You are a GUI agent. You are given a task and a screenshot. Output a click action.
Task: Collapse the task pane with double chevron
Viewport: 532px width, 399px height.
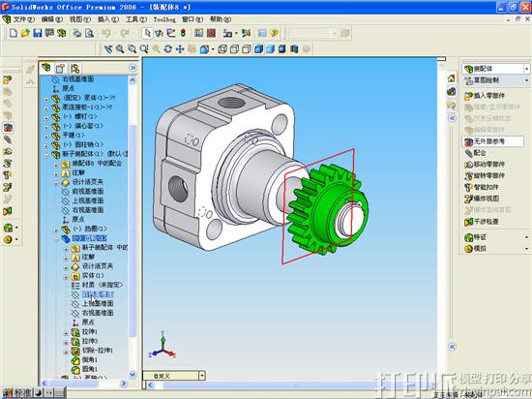pos(452,118)
